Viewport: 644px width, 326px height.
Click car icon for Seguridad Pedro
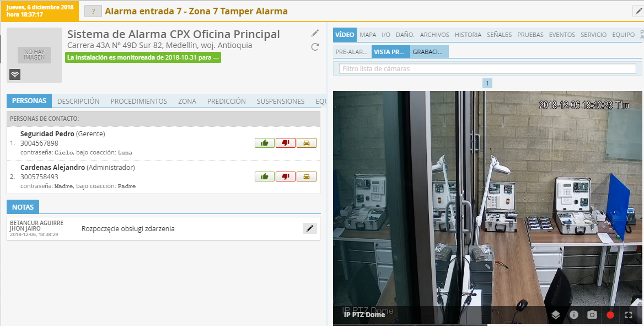click(307, 143)
